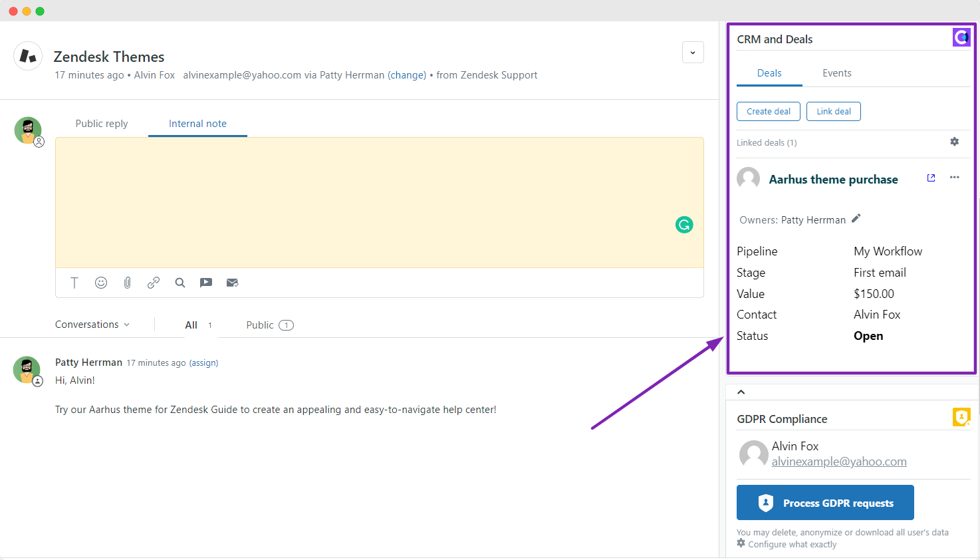Show All conversations filter
Image resolution: width=980 pixels, height=560 pixels.
tap(198, 325)
